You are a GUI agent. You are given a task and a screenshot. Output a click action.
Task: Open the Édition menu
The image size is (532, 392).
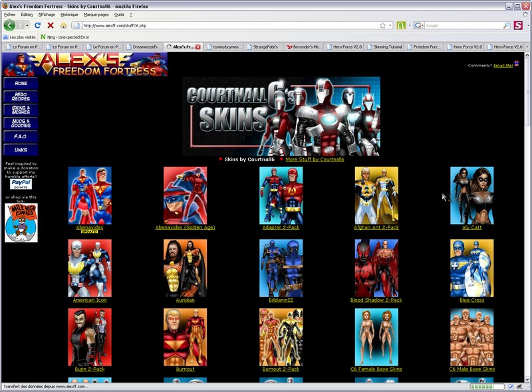(x=27, y=15)
